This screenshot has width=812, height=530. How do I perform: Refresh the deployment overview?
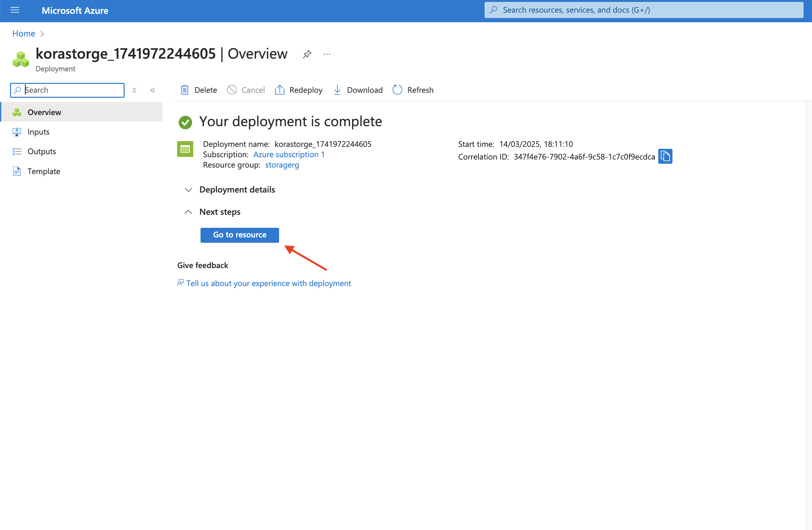413,90
